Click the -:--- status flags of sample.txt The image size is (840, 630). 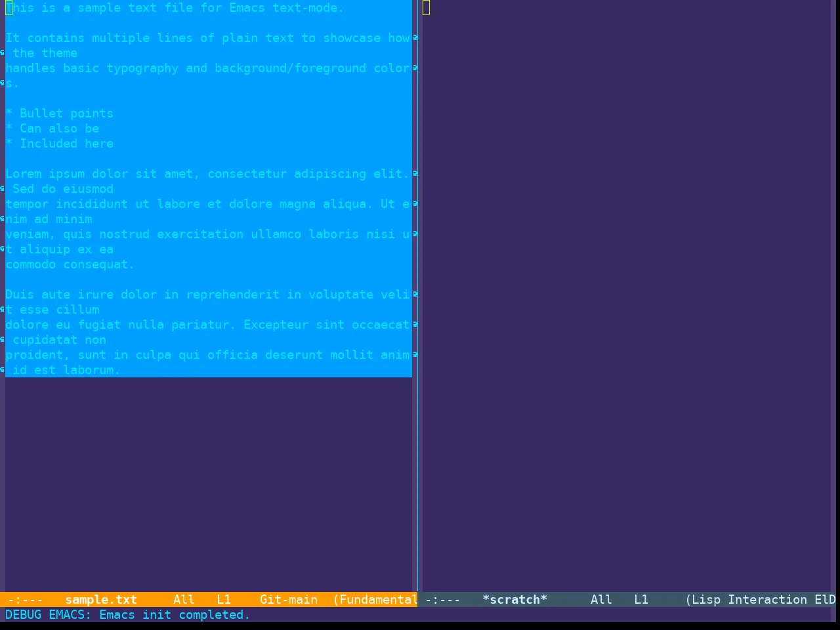click(x=26, y=599)
